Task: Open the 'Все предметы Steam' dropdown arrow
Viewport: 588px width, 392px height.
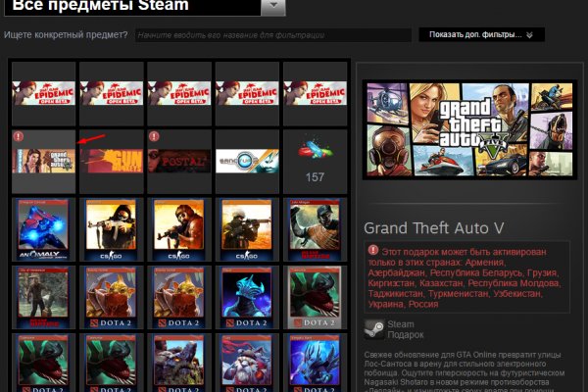Action: pos(274,8)
